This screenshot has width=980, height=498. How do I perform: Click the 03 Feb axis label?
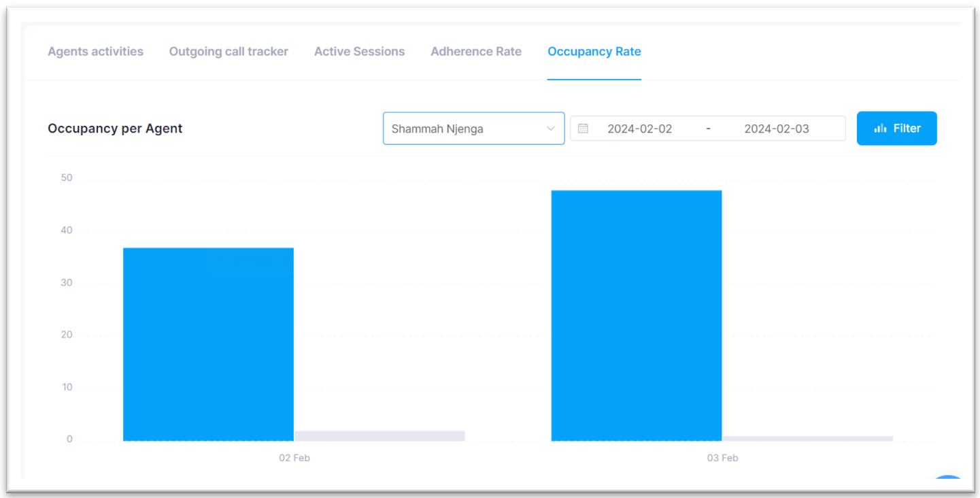coord(722,458)
